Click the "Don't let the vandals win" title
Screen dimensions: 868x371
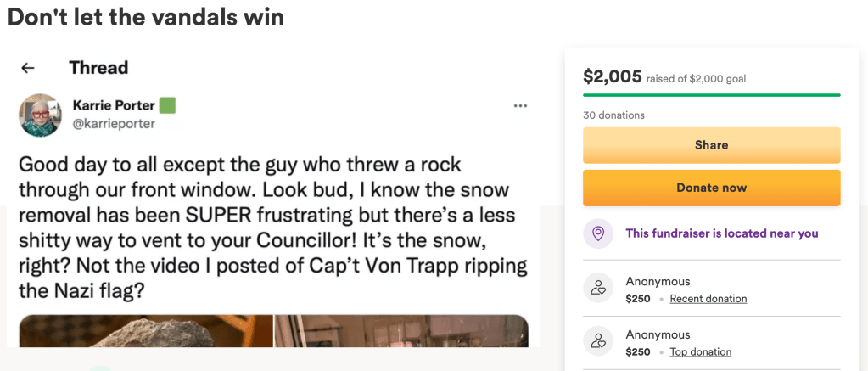pyautogui.click(x=145, y=17)
